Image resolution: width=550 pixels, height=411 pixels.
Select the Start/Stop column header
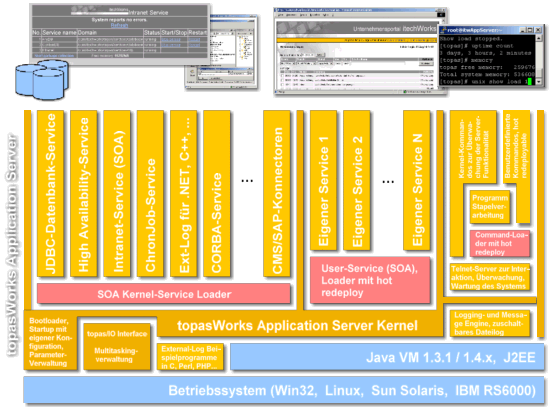point(174,32)
